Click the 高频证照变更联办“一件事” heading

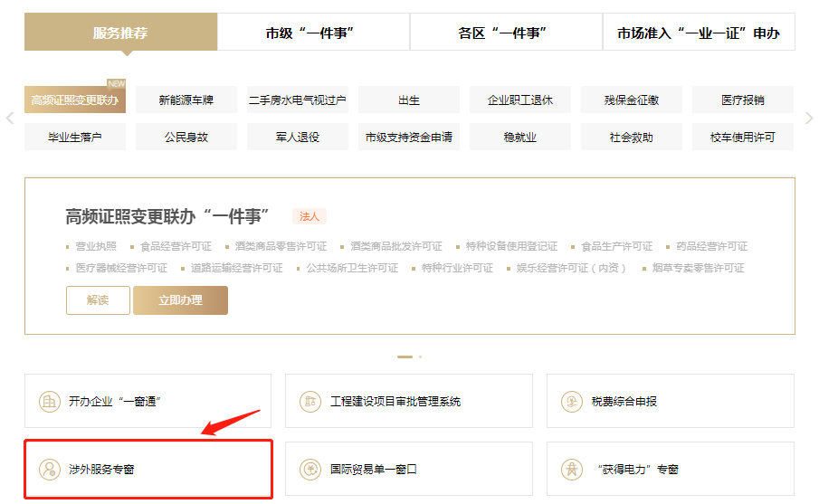click(x=167, y=216)
